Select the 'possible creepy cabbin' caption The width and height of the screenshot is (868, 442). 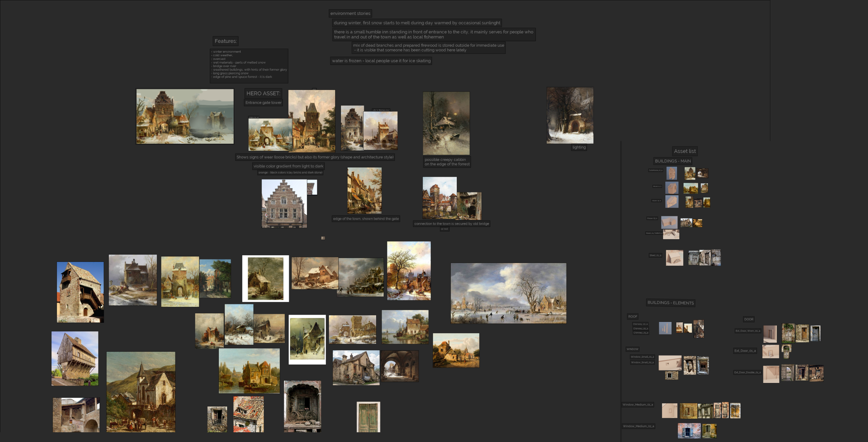(x=447, y=162)
